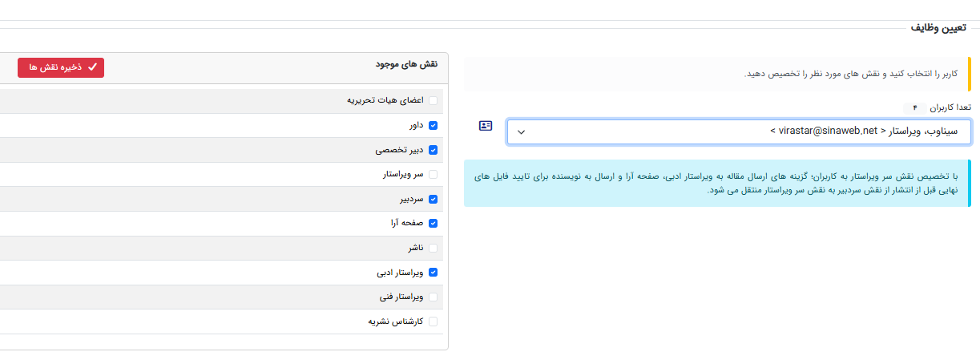Viewport: 980px width, 360px height.
Task: Click the checkmark icon in save button
Action: click(x=92, y=67)
